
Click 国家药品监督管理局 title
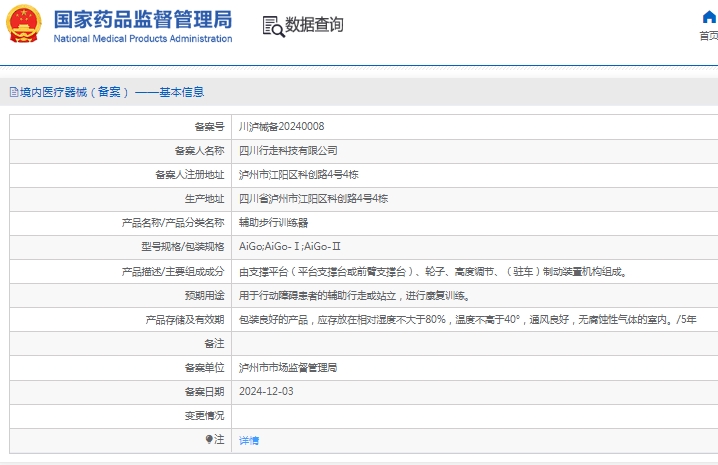[x=143, y=20]
